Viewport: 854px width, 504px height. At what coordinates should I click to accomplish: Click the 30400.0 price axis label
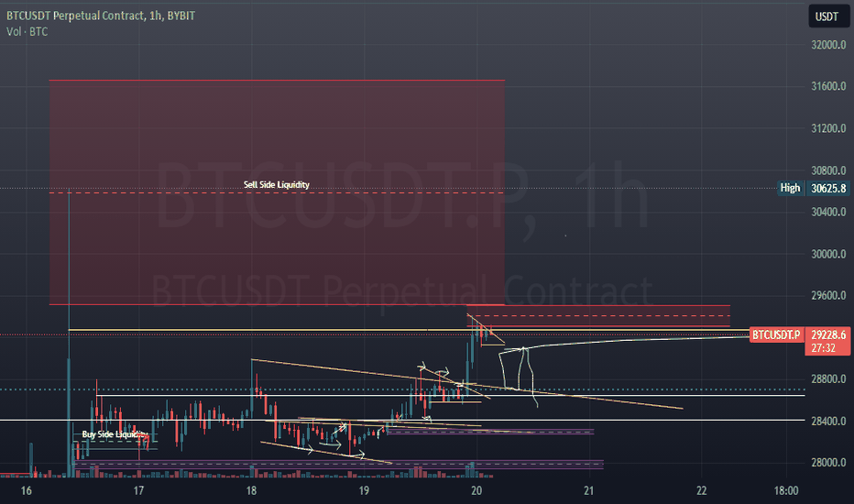(x=828, y=212)
